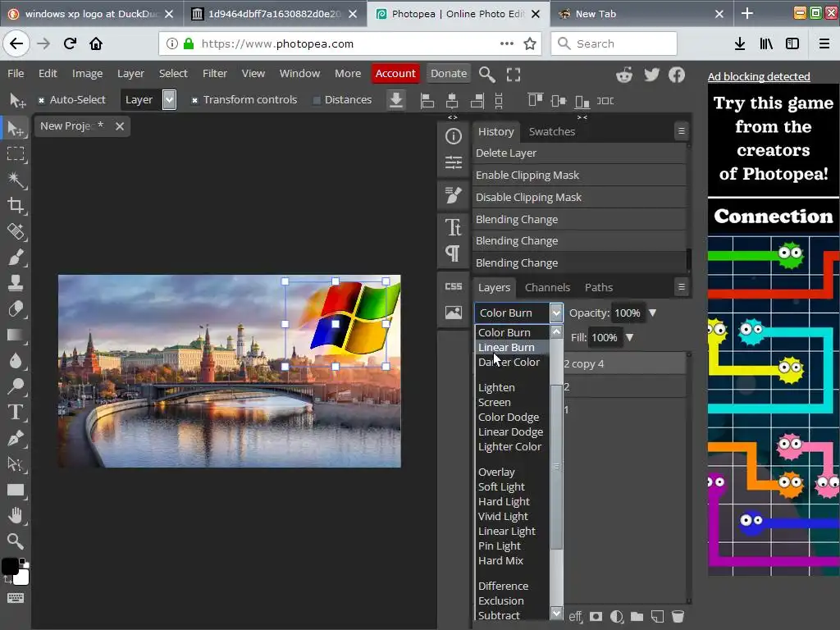Click the foreground color swatch
Image resolution: width=840 pixels, height=630 pixels.
pos(10,567)
